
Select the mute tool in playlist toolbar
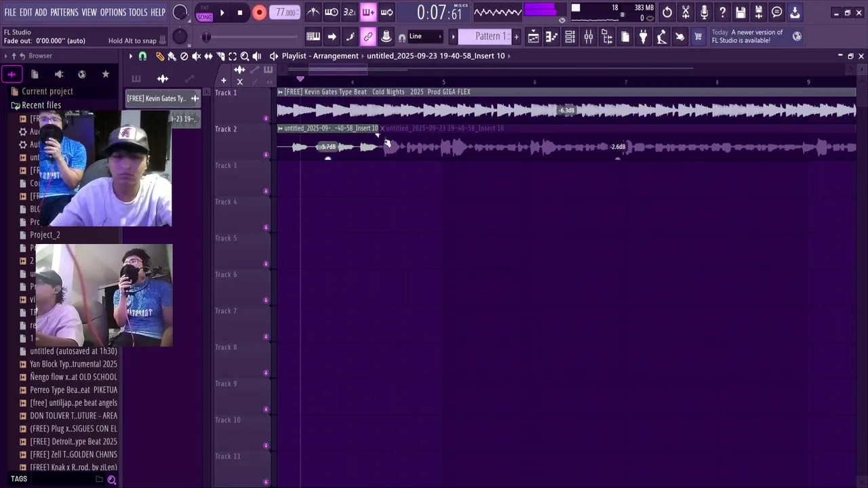197,56
